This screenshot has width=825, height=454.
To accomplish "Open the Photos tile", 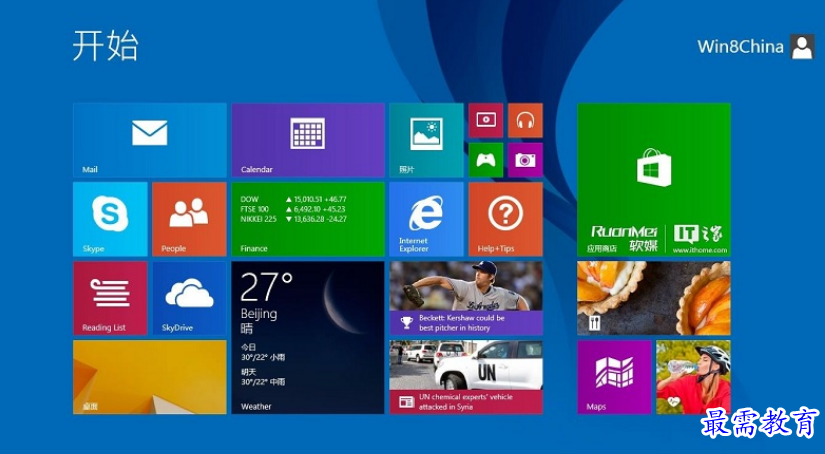I will (x=426, y=140).
